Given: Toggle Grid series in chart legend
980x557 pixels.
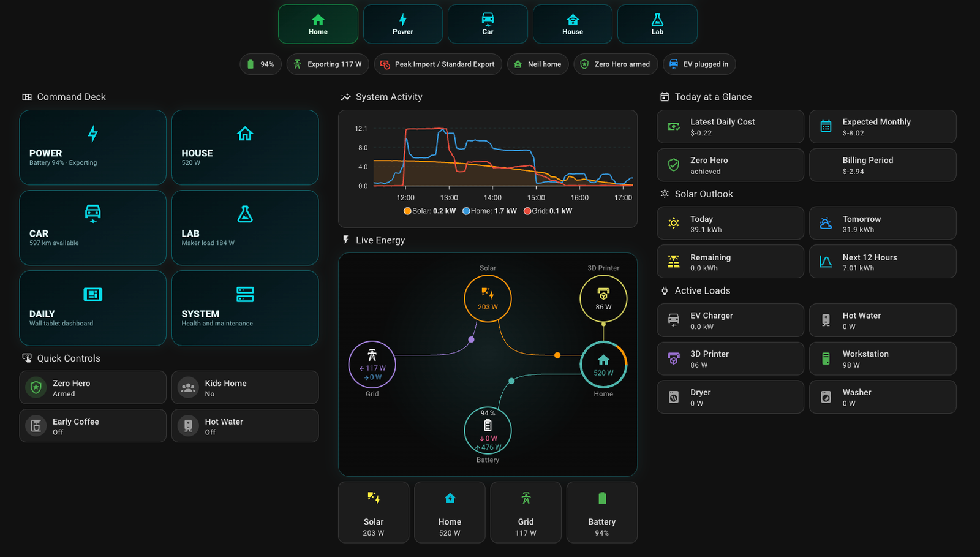Looking at the screenshot, I should (548, 211).
